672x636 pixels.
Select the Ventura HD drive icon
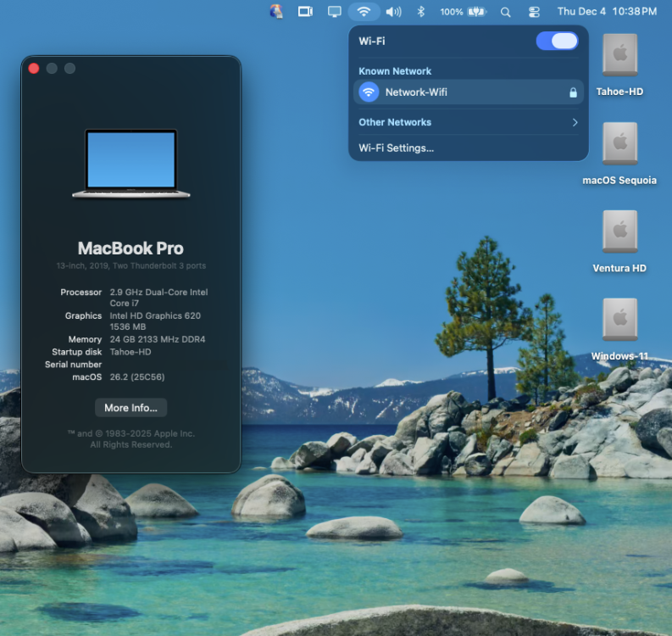[619, 232]
